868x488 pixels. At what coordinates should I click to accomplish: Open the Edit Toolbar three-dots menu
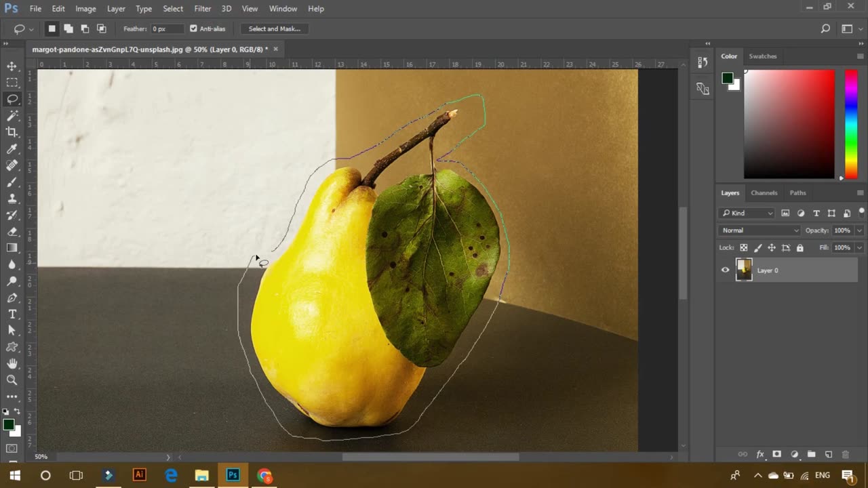tap(12, 396)
